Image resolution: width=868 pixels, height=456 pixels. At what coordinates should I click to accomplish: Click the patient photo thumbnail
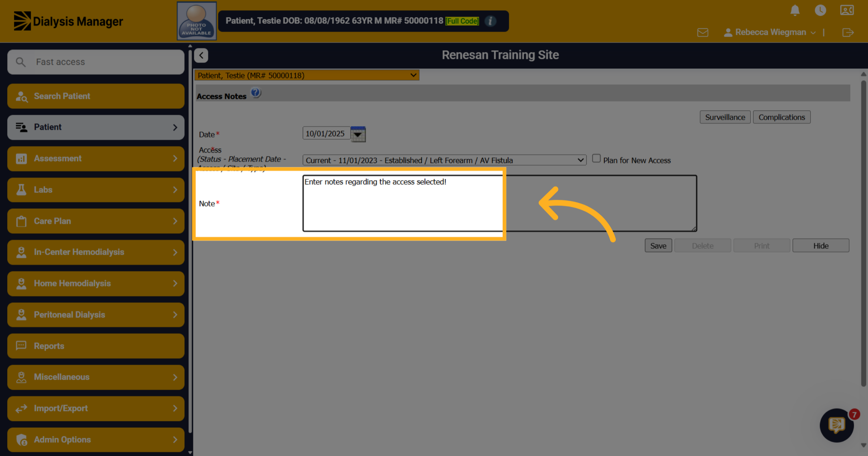point(197,21)
